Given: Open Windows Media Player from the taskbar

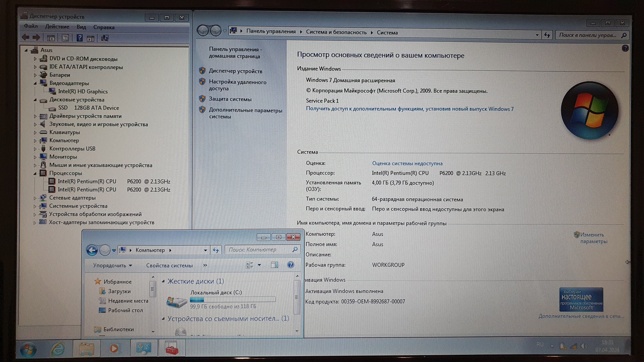Looking at the screenshot, I should (114, 348).
